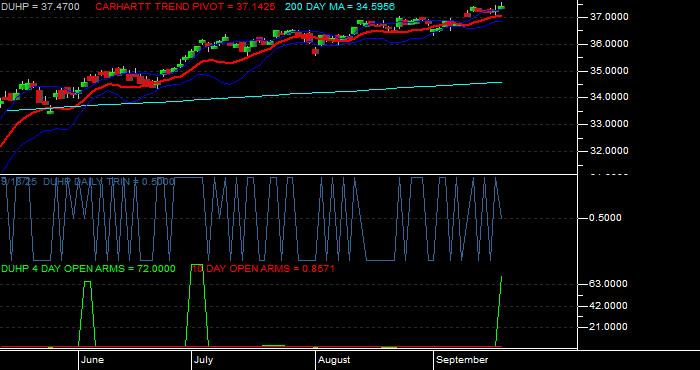The width and height of the screenshot is (700, 370).
Task: Click the 33.0000 price axis label
Action: click(609, 124)
